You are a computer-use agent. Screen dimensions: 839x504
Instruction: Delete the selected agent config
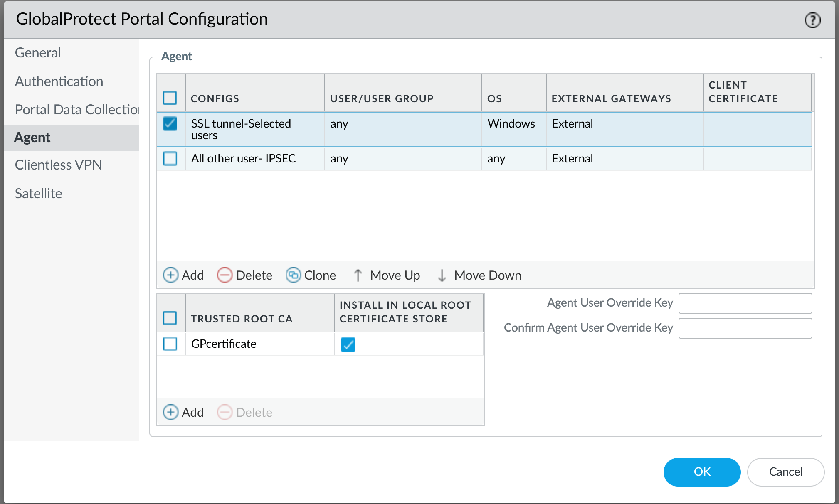pyautogui.click(x=244, y=275)
